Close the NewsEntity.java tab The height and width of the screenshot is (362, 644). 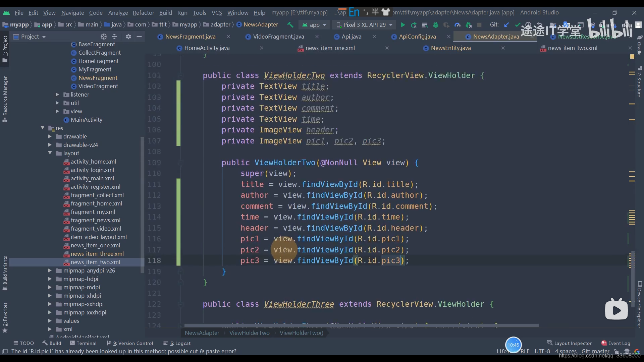pyautogui.click(x=503, y=48)
